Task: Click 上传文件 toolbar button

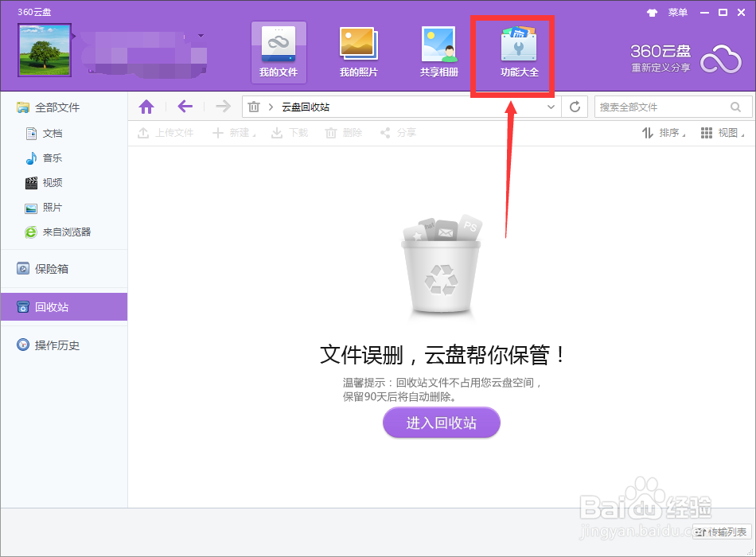Action: 166,133
